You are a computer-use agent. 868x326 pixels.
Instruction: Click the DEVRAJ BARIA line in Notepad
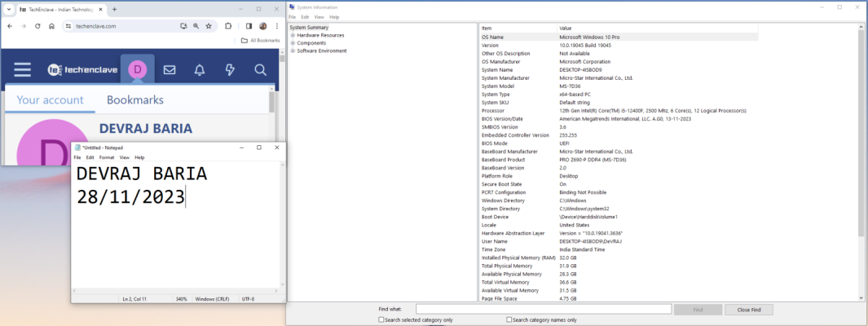[142, 174]
